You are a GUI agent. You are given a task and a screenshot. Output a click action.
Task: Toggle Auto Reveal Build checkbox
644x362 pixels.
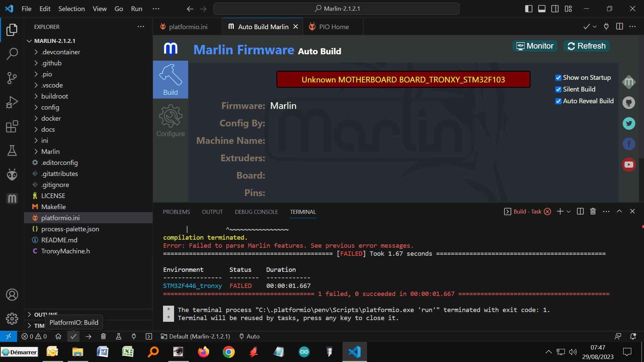coord(558,101)
